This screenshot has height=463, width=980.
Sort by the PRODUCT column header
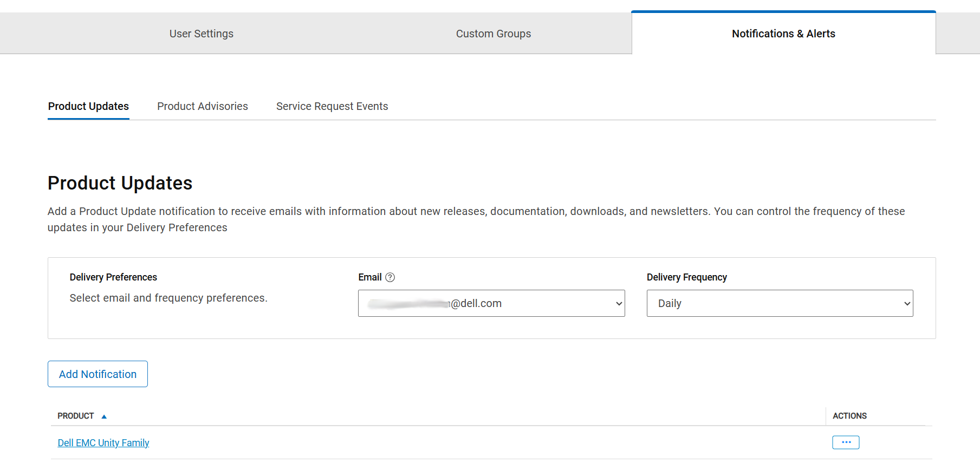76,416
